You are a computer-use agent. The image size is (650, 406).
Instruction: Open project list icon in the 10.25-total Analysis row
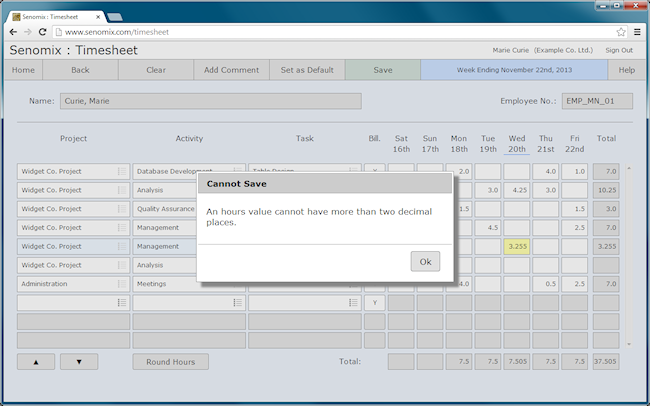click(121, 190)
